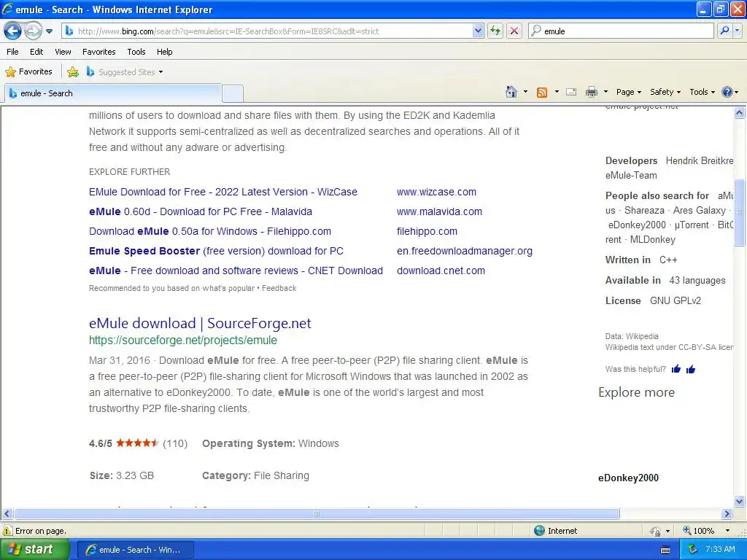Click the first thumbs-up helpful icon
This screenshot has width=747, height=560.
point(676,369)
